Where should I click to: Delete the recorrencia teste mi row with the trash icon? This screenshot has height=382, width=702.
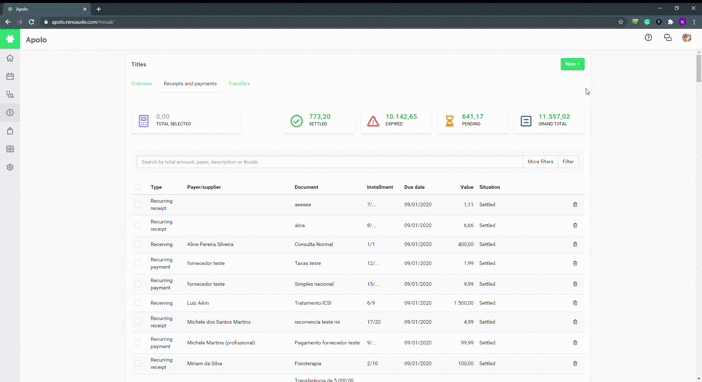[x=575, y=322]
